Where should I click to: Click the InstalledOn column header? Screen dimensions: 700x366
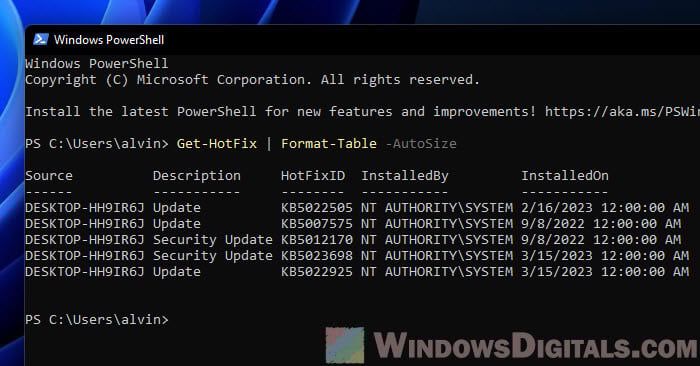click(x=565, y=175)
